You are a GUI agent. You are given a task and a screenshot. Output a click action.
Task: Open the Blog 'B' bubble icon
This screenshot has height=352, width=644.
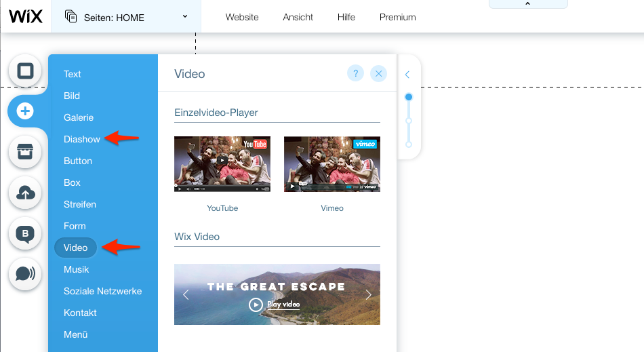click(x=26, y=234)
